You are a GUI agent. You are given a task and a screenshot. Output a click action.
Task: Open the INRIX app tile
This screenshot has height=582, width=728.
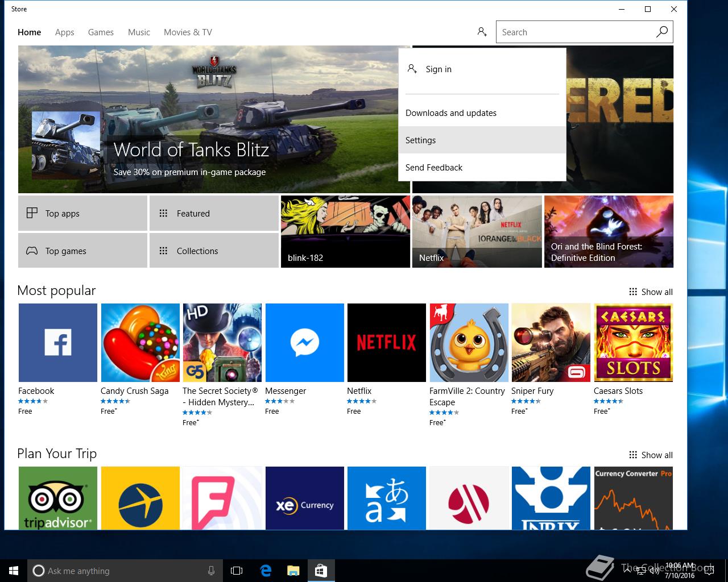pyautogui.click(x=551, y=498)
